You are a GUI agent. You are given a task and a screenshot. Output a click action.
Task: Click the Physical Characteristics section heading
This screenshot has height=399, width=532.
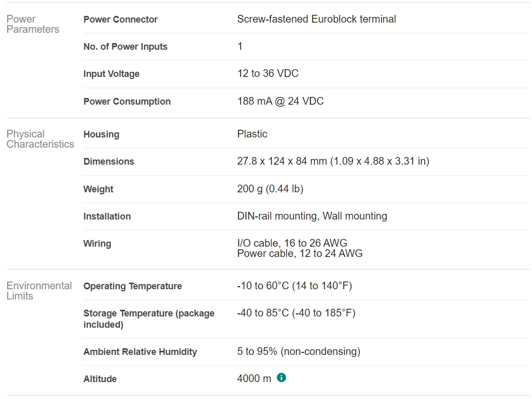tap(40, 139)
